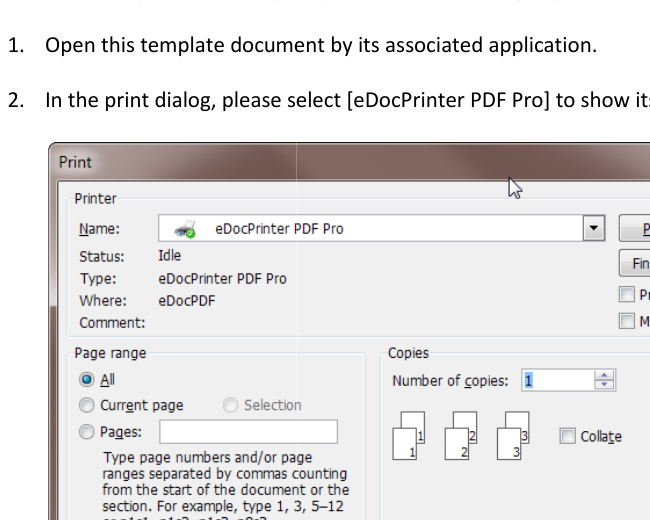Click the Print dialog title text
650x520 pixels.
tap(75, 162)
